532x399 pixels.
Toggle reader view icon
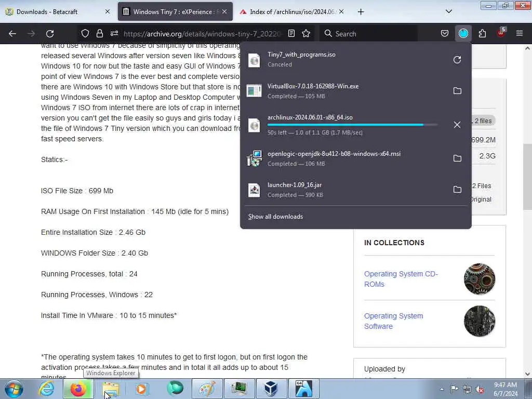click(x=291, y=33)
